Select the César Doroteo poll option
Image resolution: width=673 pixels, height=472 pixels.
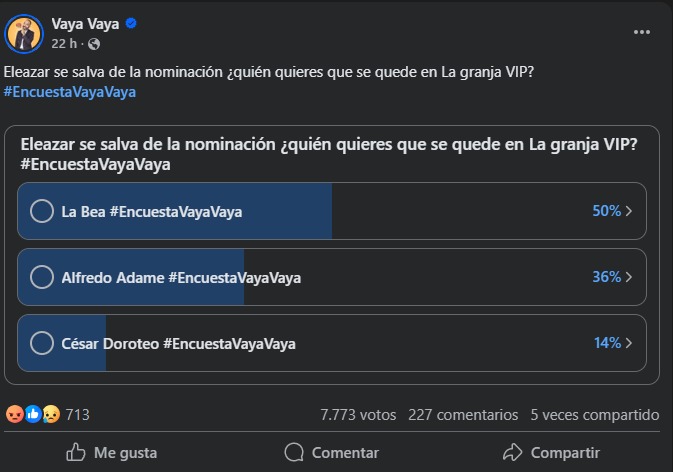(42, 343)
